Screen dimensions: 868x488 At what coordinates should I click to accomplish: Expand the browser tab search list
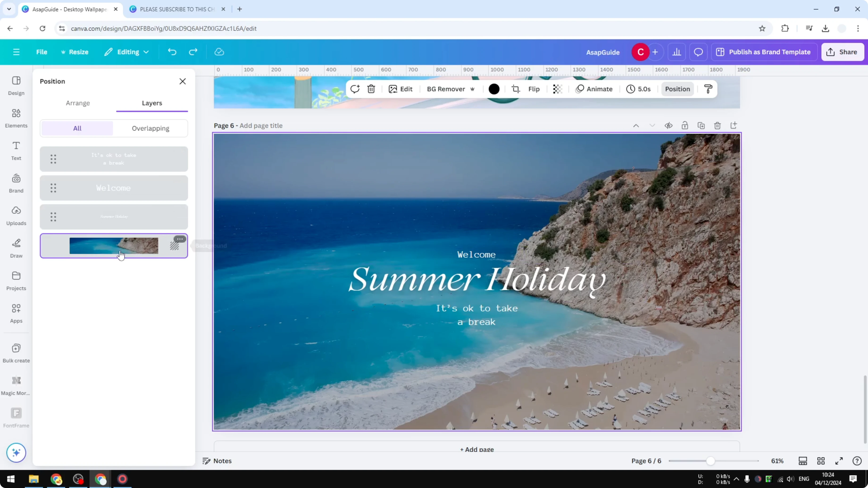(9, 9)
